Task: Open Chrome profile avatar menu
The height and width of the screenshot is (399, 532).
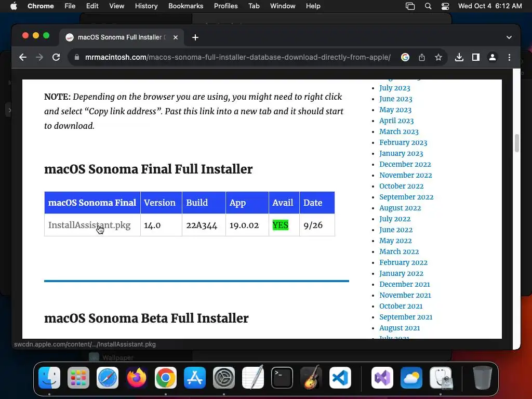Action: pyautogui.click(x=493, y=57)
